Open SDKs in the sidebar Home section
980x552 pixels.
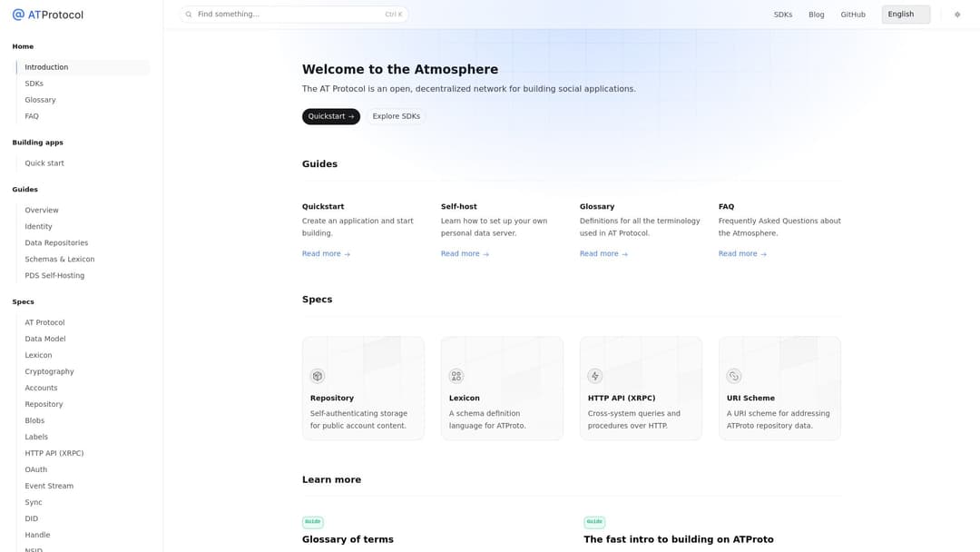point(34,84)
